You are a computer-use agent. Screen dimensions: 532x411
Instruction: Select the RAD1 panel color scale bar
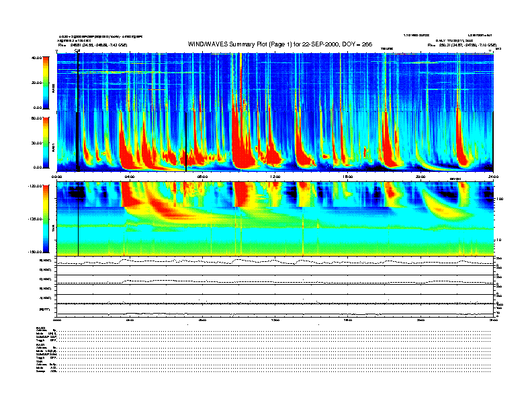[x=46, y=142]
